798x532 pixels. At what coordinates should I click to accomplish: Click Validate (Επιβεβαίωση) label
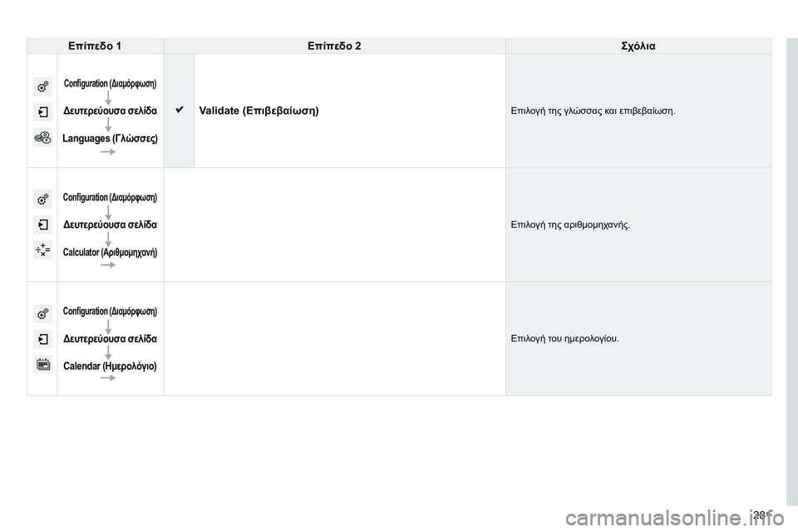click(259, 111)
